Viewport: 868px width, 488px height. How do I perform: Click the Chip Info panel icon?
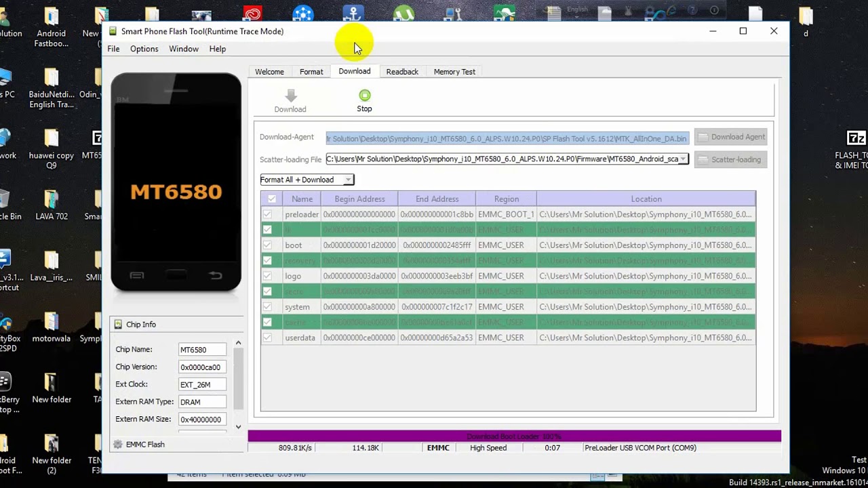click(118, 325)
